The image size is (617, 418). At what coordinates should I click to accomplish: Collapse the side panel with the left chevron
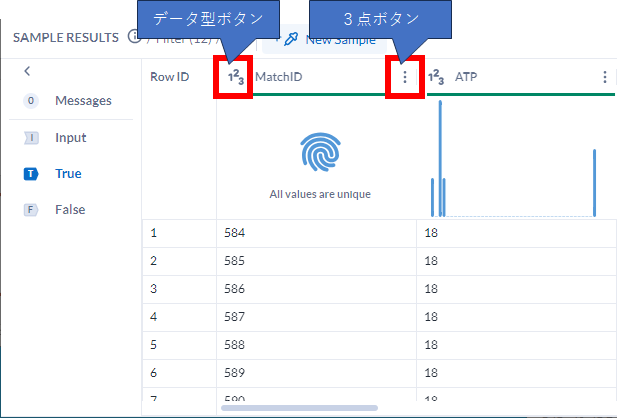[27, 71]
